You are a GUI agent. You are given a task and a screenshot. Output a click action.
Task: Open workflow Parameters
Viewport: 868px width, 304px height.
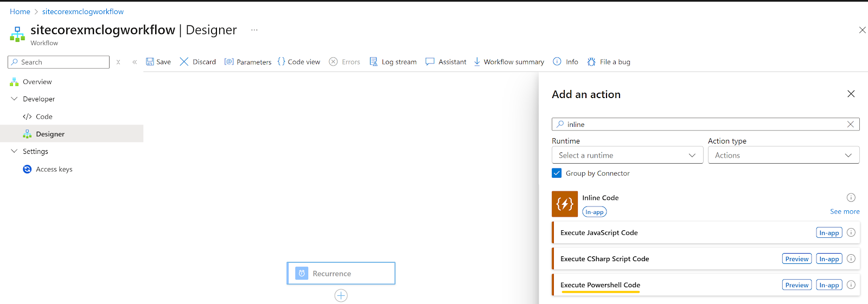click(x=248, y=62)
